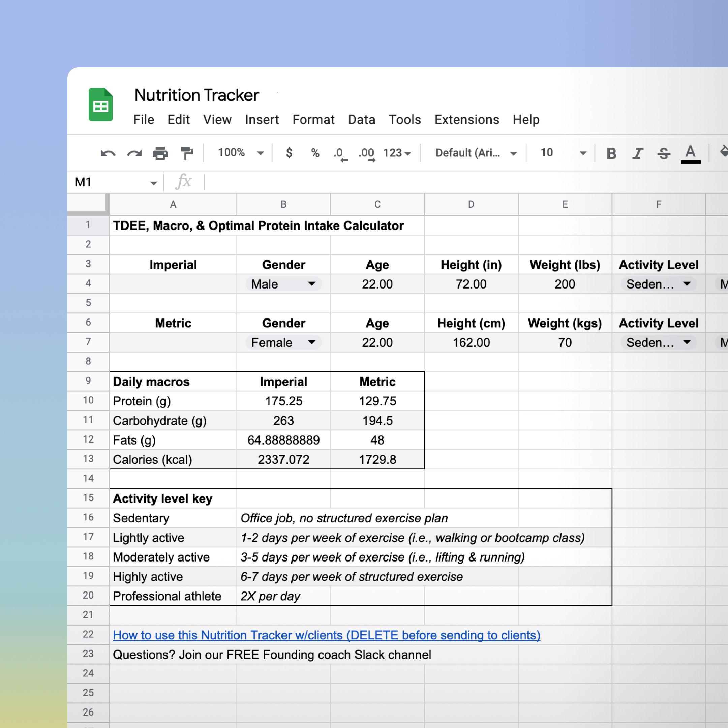
Task: Toggle strikethrough formatting
Action: [x=664, y=153]
